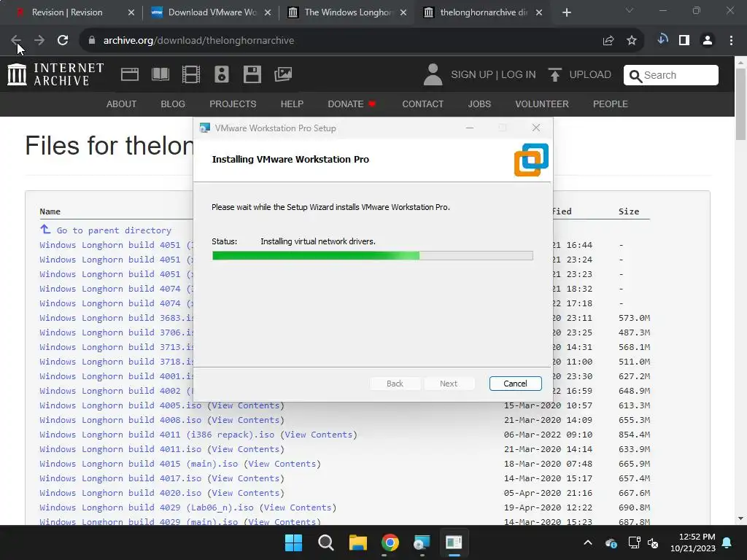Open Windows Longhorn build 4017.iso link
747x560 pixels.
click(120, 478)
